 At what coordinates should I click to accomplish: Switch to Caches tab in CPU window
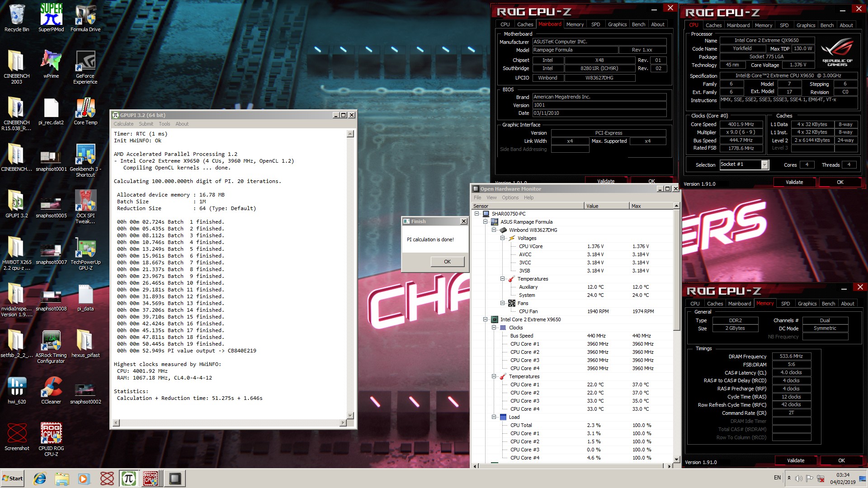[713, 25]
